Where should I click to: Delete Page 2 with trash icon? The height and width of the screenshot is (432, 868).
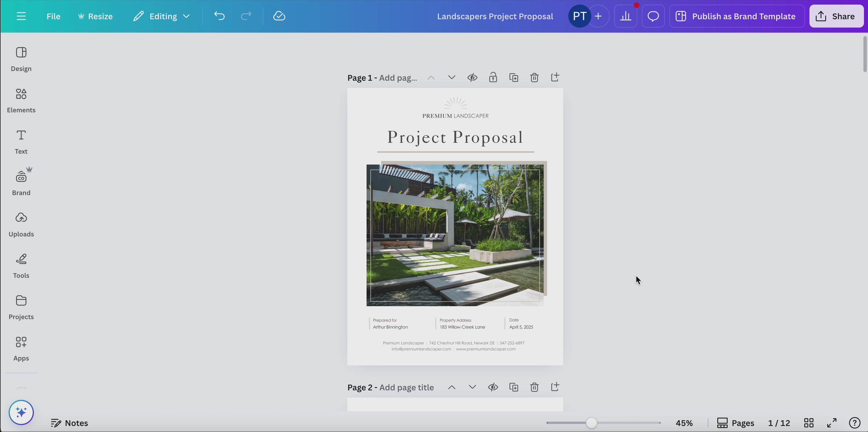(534, 387)
